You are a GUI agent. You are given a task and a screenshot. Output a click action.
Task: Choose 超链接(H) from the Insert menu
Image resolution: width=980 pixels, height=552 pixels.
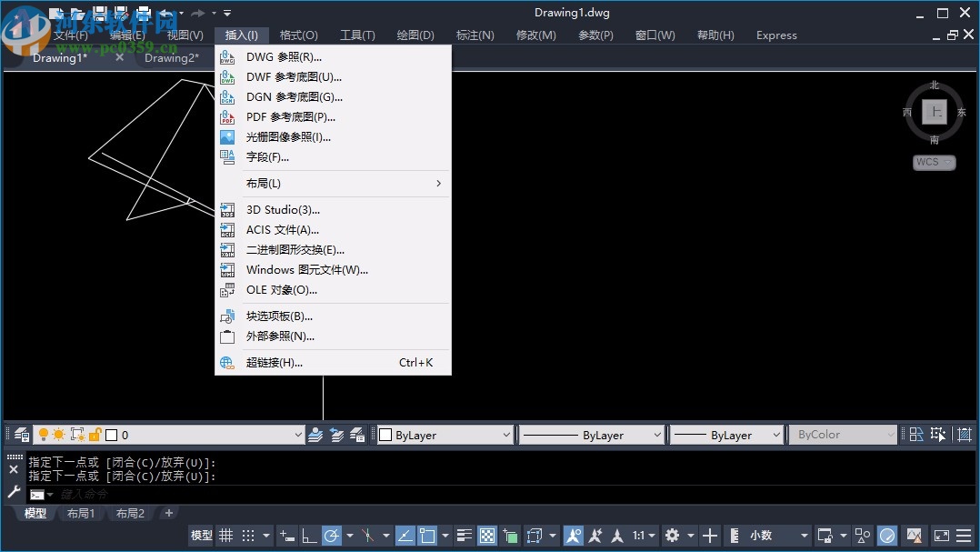272,362
